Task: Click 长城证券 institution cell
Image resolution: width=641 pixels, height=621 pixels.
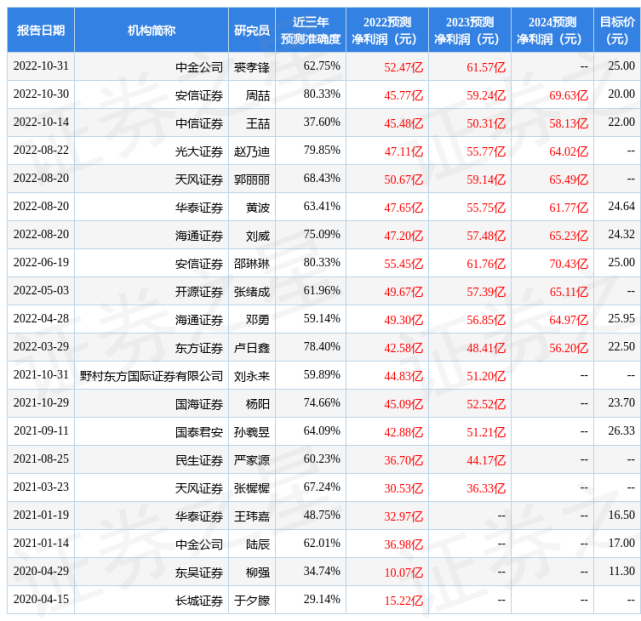Action: point(199,601)
